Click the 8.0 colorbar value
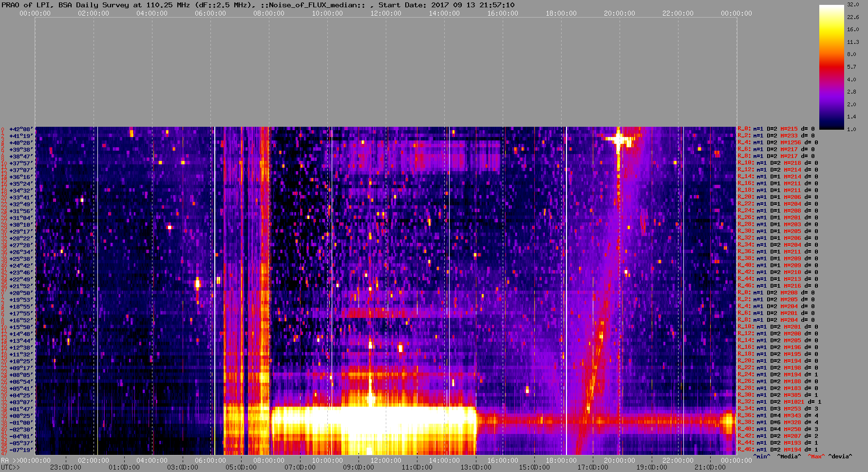The image size is (868, 472). [x=851, y=54]
